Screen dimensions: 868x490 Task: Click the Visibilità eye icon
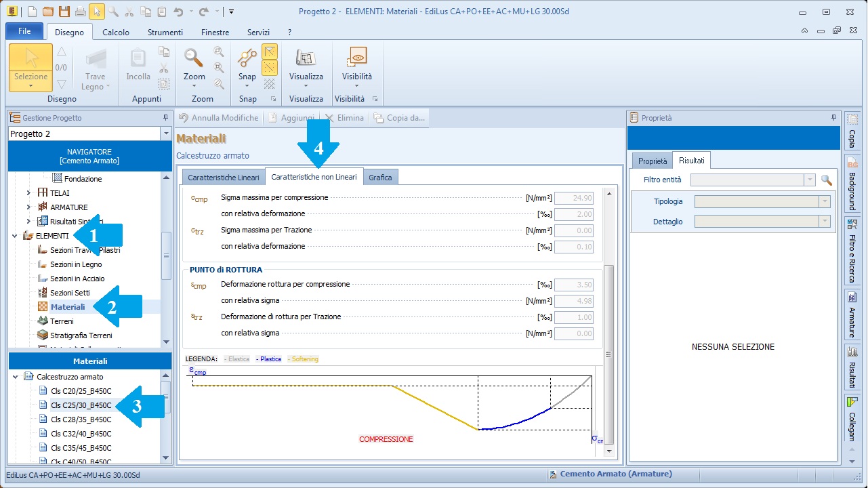point(356,58)
